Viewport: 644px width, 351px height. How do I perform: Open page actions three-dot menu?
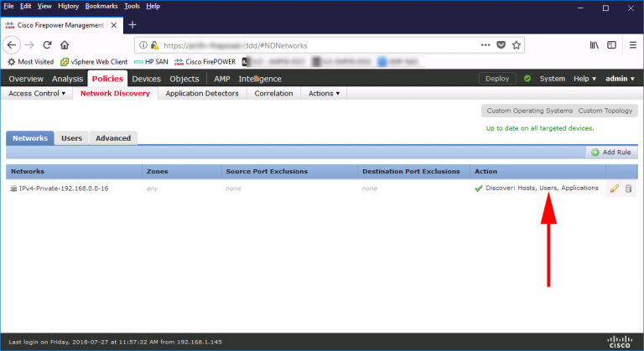point(486,45)
